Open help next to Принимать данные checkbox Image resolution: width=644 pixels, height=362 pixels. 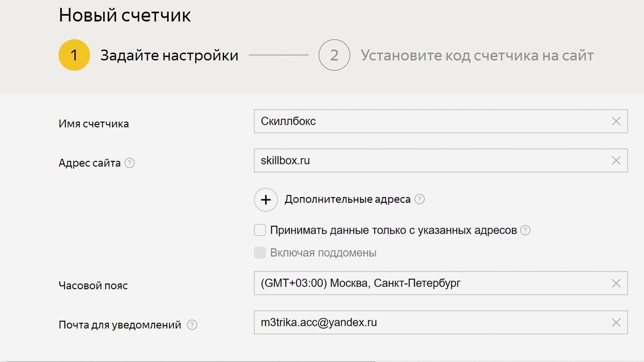click(525, 230)
